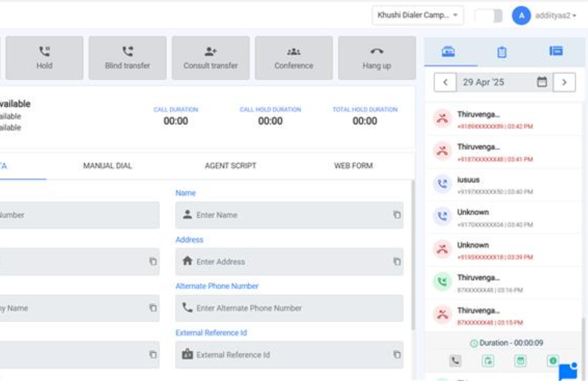
Task: Copy the Name field value
Action: 397,215
